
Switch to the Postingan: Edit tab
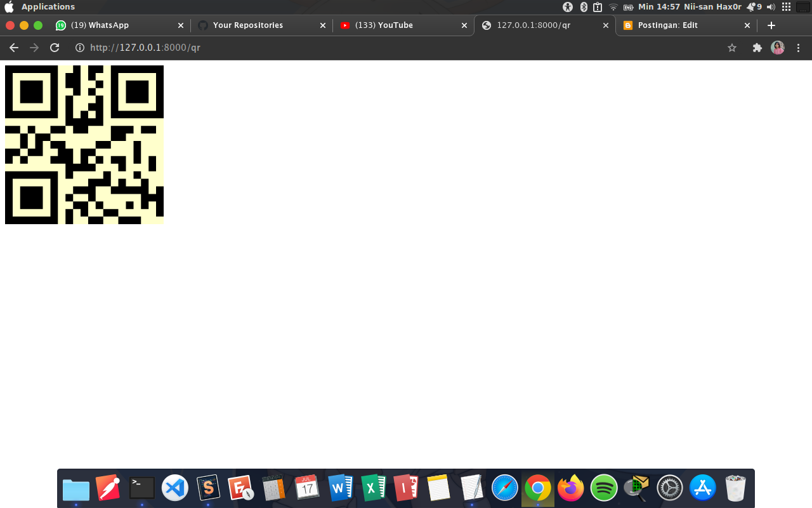tap(686, 25)
